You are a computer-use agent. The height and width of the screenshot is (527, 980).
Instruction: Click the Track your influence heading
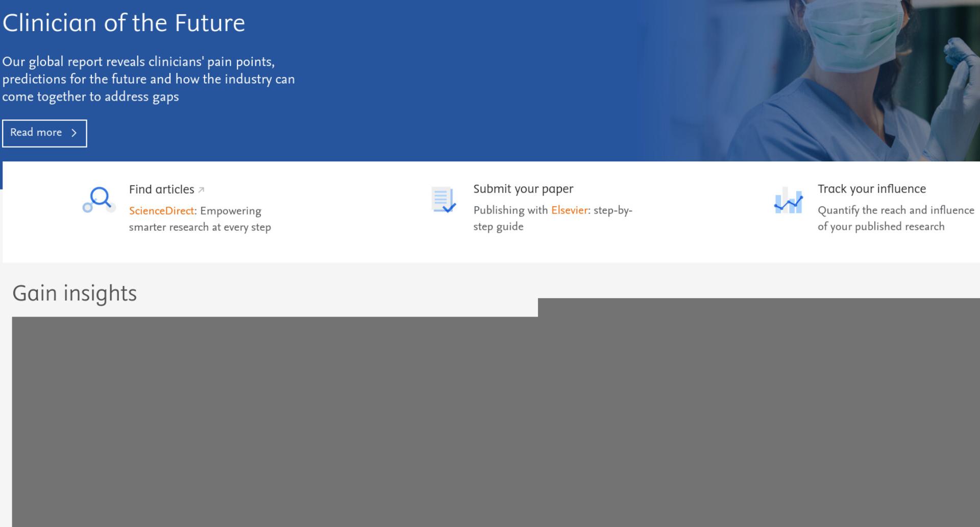871,189
